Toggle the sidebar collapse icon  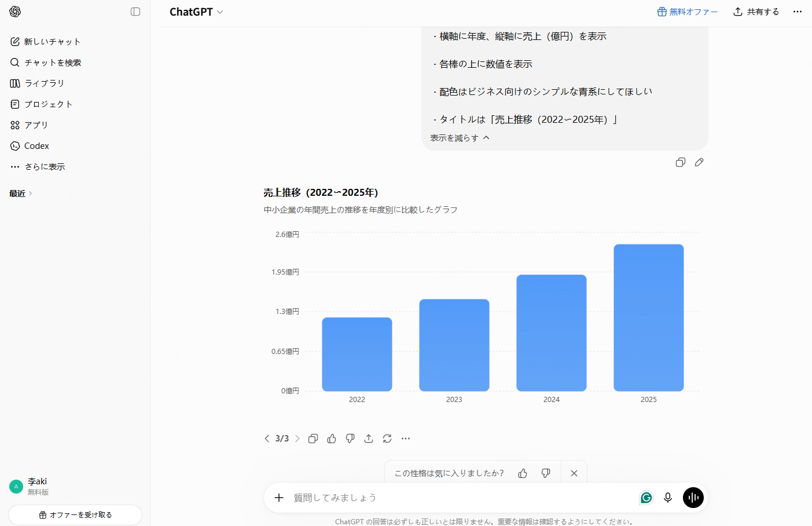click(135, 12)
